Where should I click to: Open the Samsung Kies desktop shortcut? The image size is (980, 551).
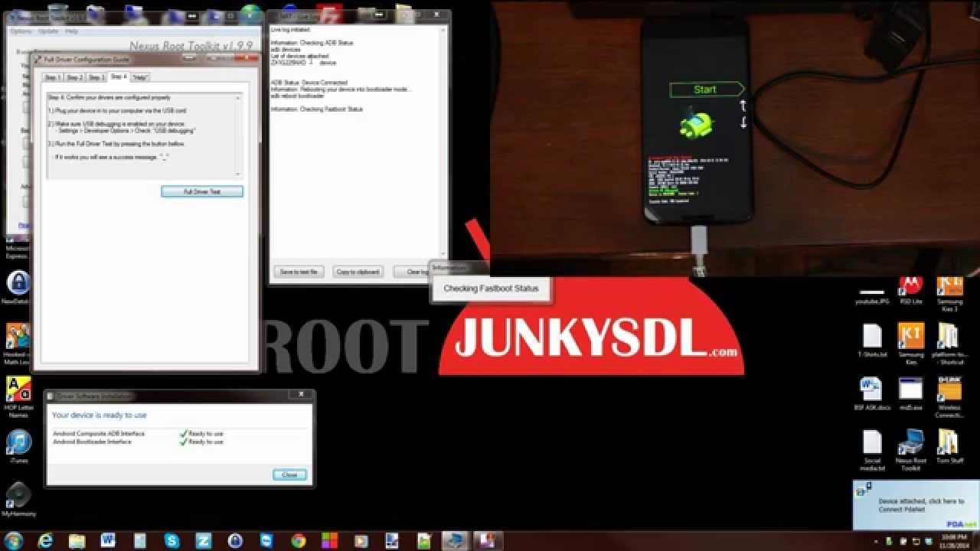click(x=910, y=344)
